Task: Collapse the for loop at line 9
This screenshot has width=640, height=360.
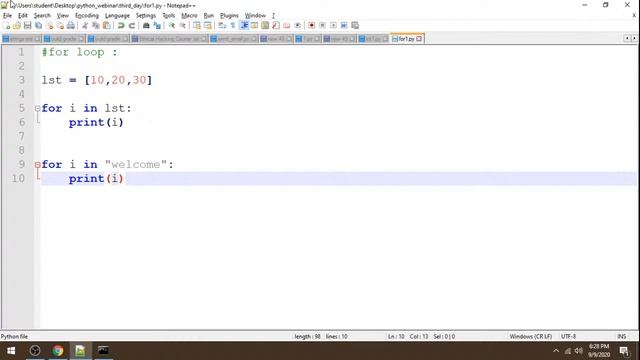Action: pos(38,164)
